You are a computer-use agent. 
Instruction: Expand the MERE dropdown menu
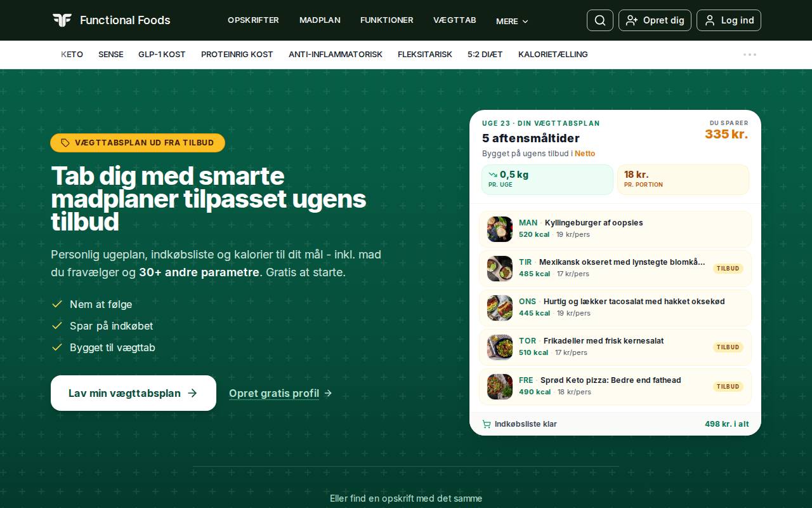tap(512, 21)
